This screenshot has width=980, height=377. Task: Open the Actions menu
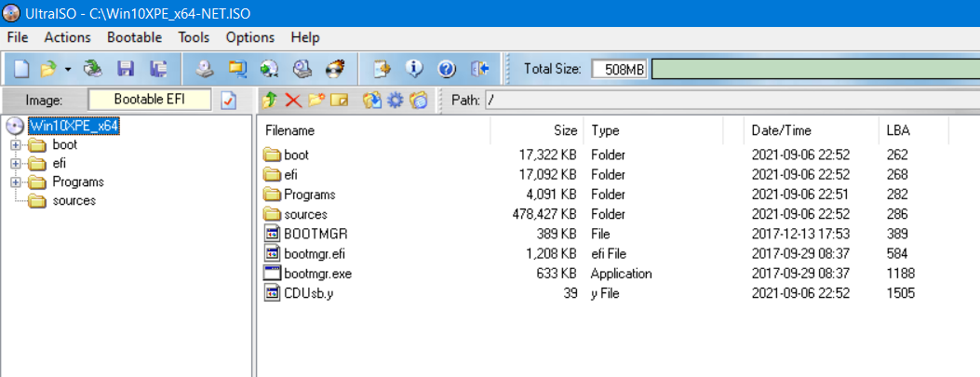[x=68, y=37]
